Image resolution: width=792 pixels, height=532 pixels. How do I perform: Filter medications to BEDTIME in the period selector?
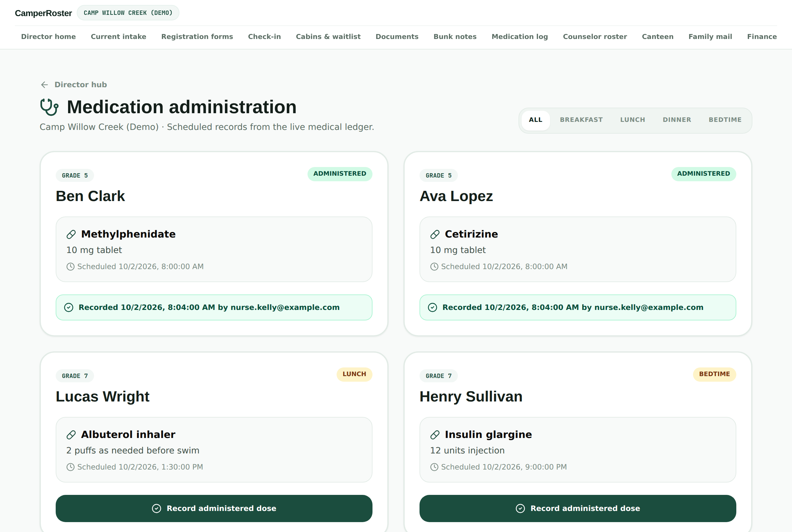pyautogui.click(x=725, y=120)
